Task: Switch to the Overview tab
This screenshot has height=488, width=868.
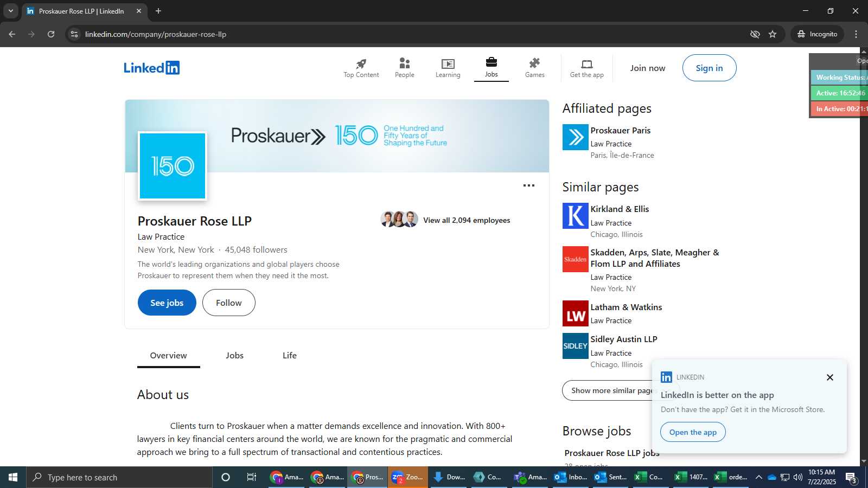Action: tap(168, 356)
